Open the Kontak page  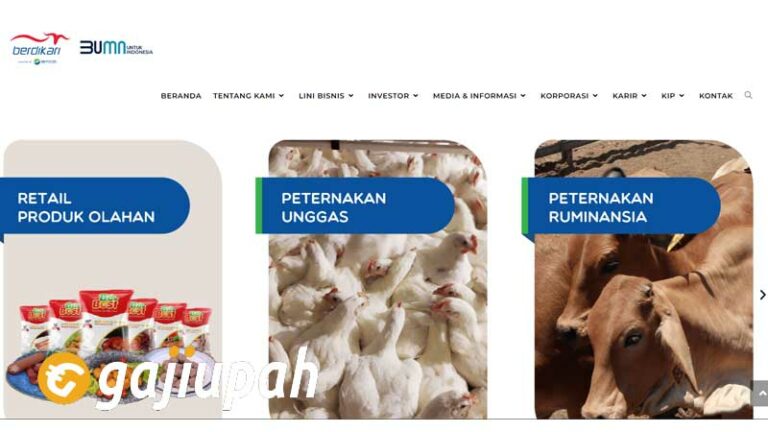coord(716,96)
